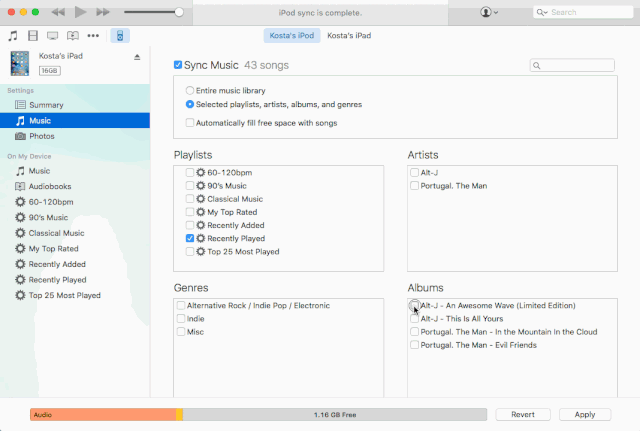Click the orange Audio segment of the storage bar
The image size is (640, 431).
tap(103, 414)
